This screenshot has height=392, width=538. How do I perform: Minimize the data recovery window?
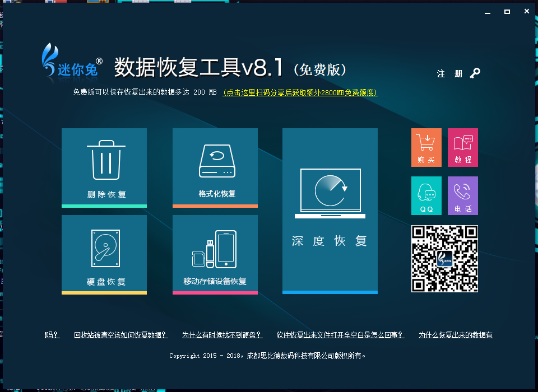click(488, 12)
